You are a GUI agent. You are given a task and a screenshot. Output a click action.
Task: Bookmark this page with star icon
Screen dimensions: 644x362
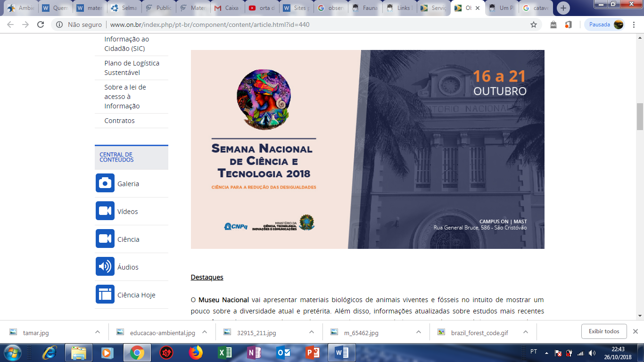pyautogui.click(x=534, y=25)
